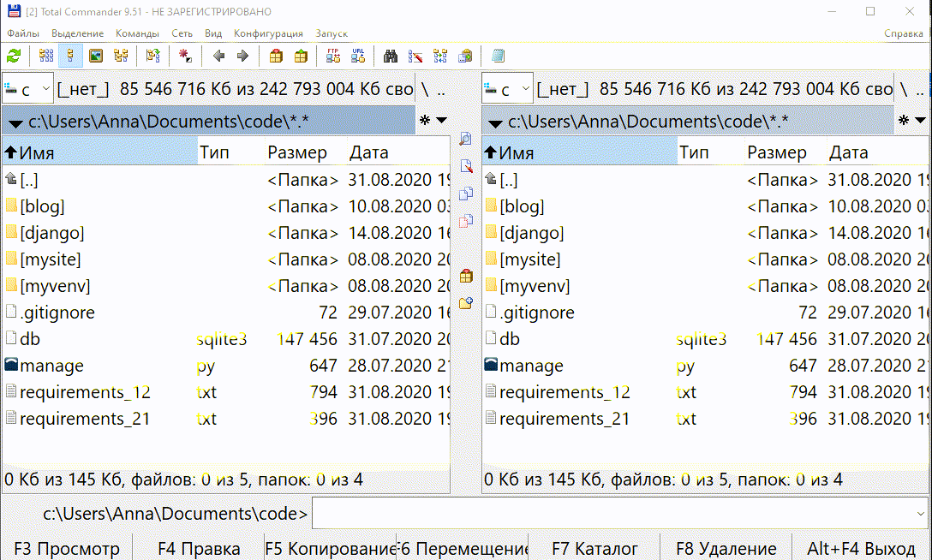Sort left panel by the Размер column header
The height and width of the screenshot is (560, 932).
(x=306, y=152)
